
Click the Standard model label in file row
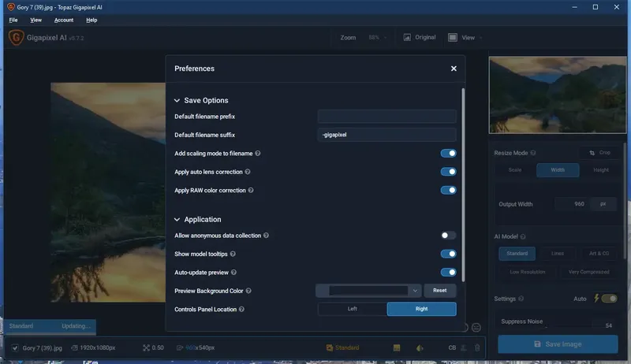[347, 348]
